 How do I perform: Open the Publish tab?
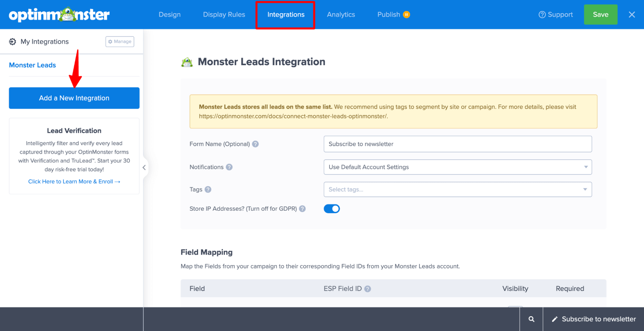tap(389, 15)
